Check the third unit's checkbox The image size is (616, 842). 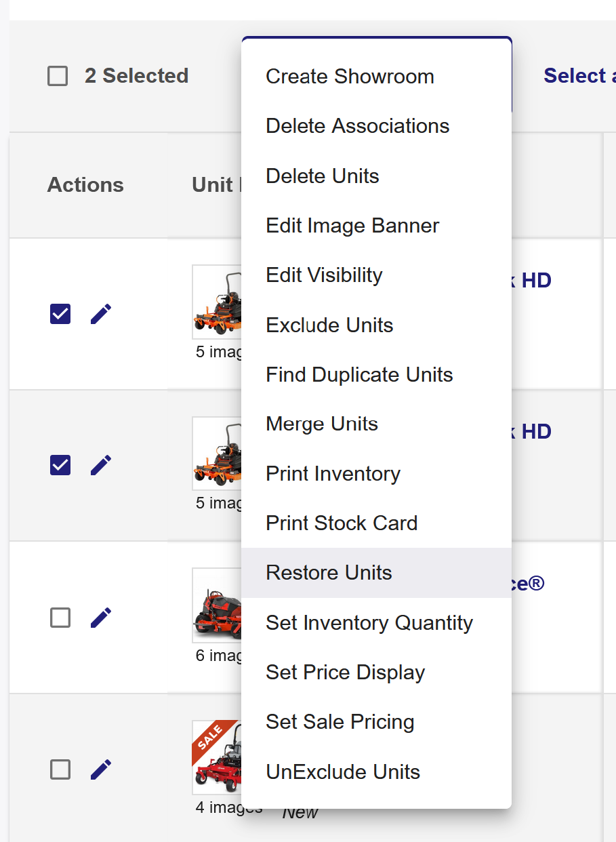pos(60,618)
